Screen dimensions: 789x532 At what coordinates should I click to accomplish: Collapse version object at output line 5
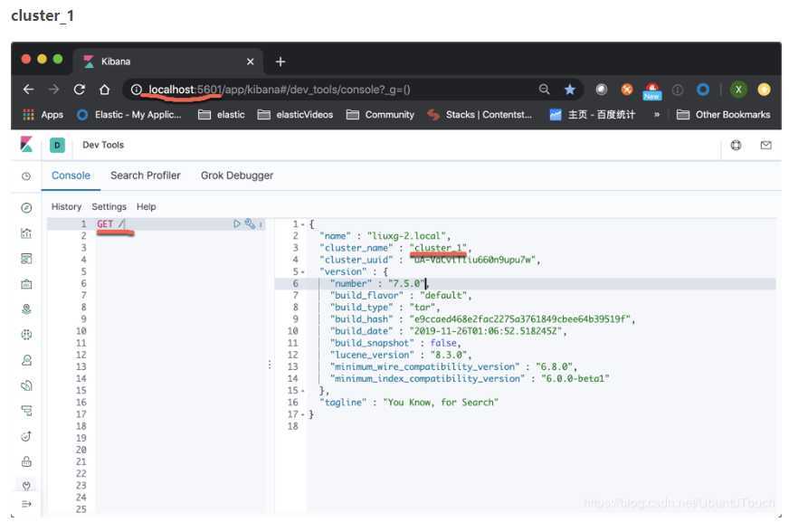point(302,271)
